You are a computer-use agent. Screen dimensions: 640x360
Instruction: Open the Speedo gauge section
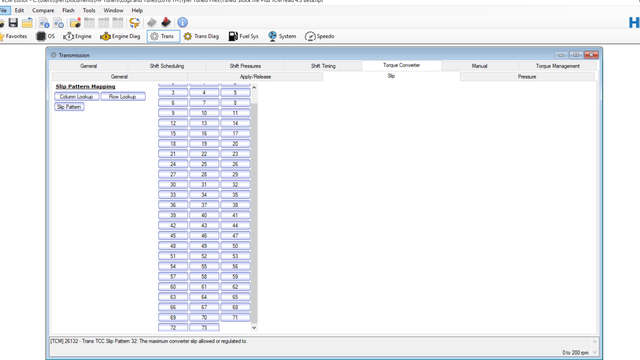320,36
